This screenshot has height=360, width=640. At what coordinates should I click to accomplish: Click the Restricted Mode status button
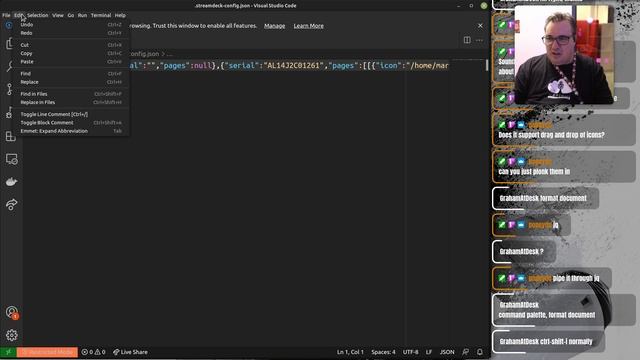click(47, 352)
